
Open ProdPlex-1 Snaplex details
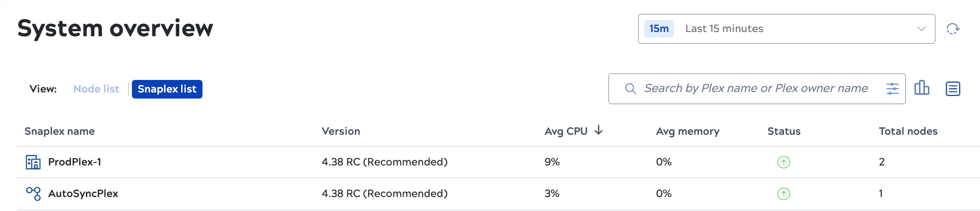pyautogui.click(x=75, y=162)
